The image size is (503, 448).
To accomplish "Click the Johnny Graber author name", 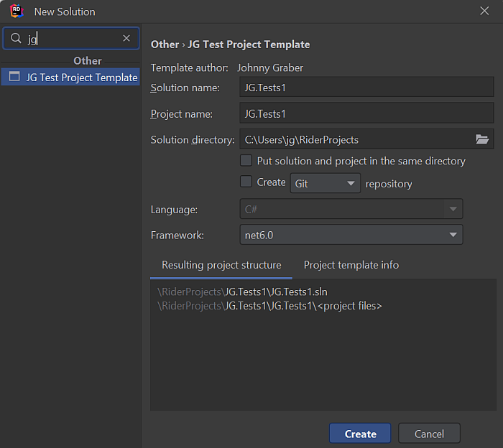I will 270,68.
